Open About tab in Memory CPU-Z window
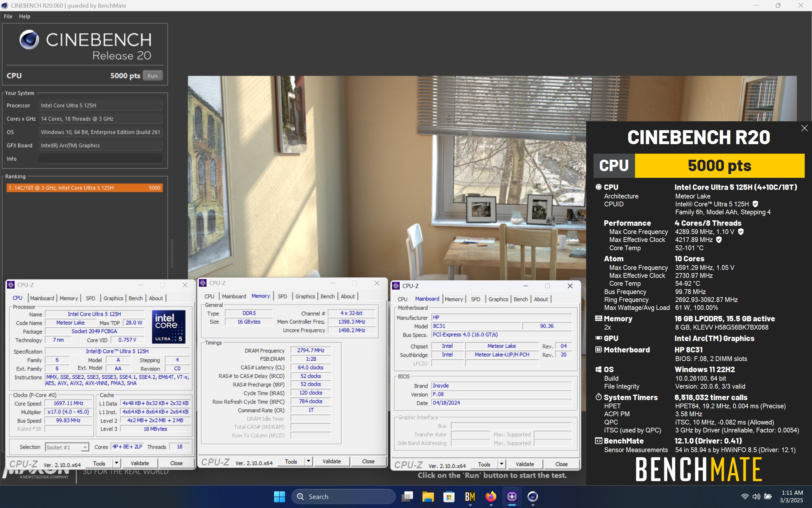The width and height of the screenshot is (812, 508). pos(348,296)
